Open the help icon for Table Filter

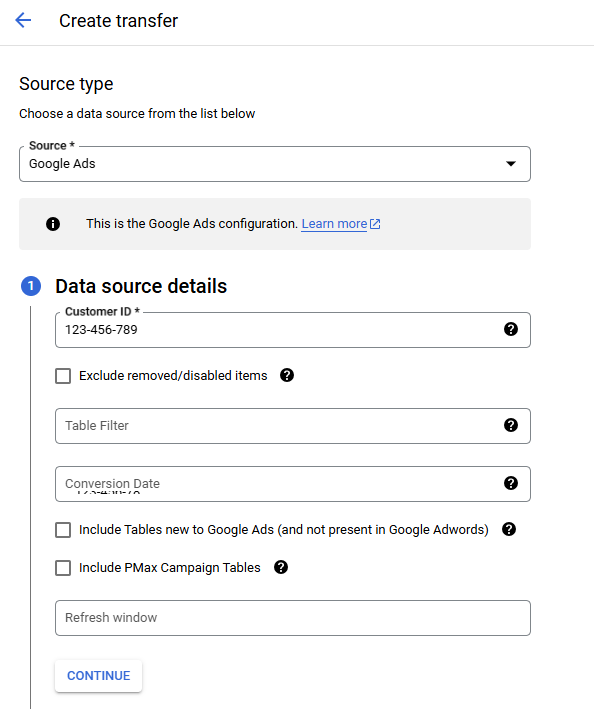511,425
